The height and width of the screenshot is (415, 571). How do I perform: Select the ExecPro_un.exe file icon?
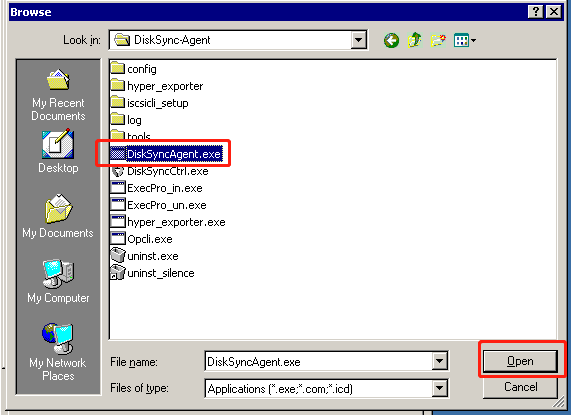coord(118,205)
